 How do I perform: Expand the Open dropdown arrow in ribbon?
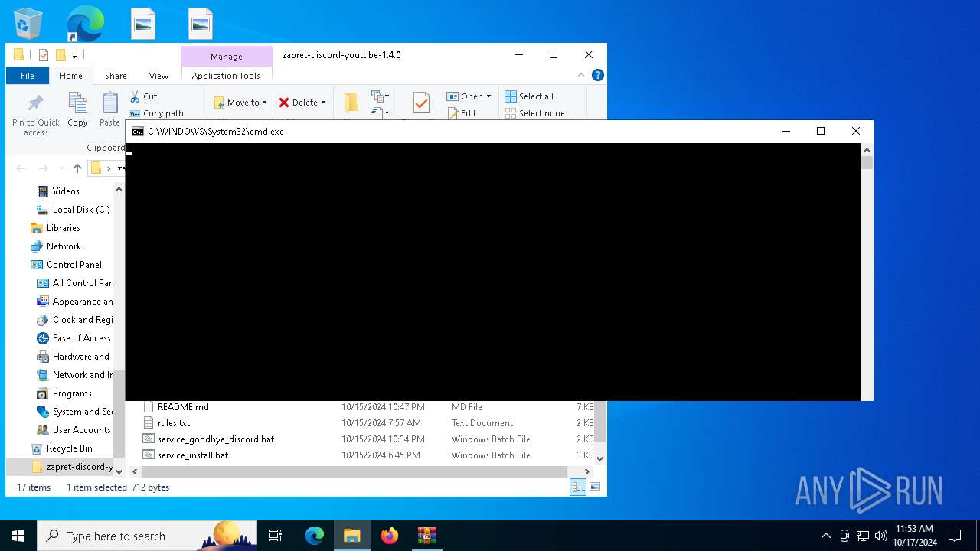click(488, 96)
